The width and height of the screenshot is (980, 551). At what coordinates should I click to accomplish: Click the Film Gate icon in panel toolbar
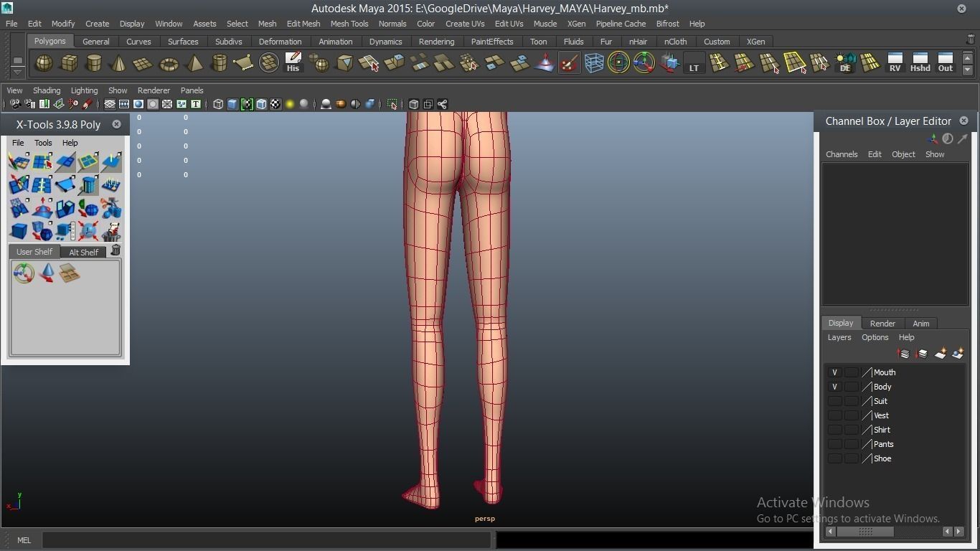click(124, 104)
